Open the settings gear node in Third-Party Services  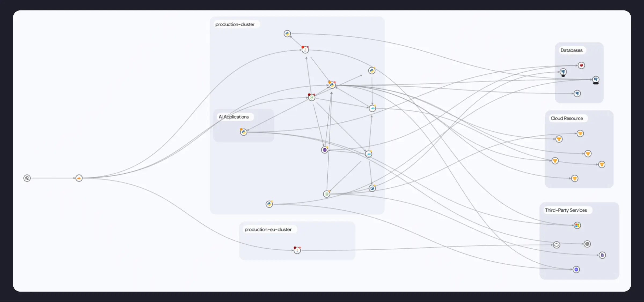(x=557, y=245)
